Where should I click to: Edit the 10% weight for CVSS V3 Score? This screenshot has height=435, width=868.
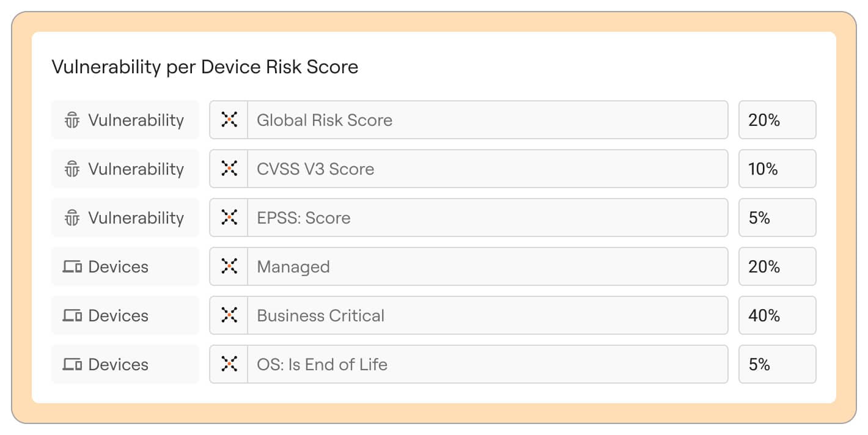point(777,169)
